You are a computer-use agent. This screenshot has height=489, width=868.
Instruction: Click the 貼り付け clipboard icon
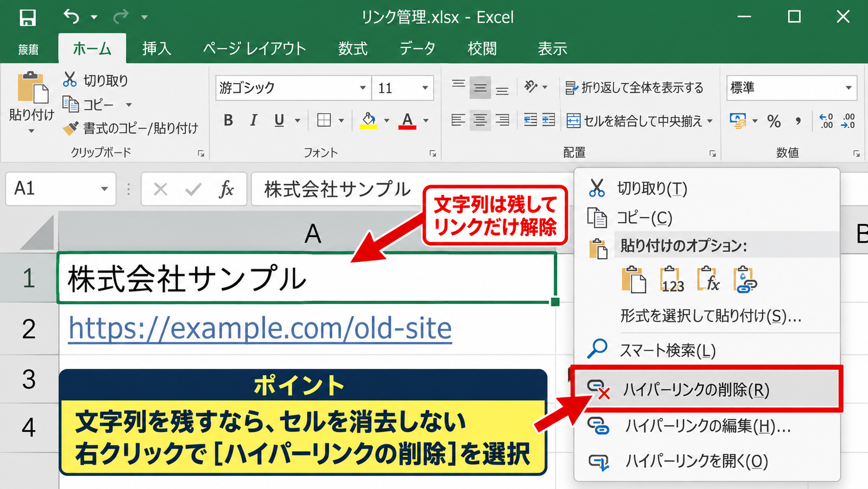[32, 87]
